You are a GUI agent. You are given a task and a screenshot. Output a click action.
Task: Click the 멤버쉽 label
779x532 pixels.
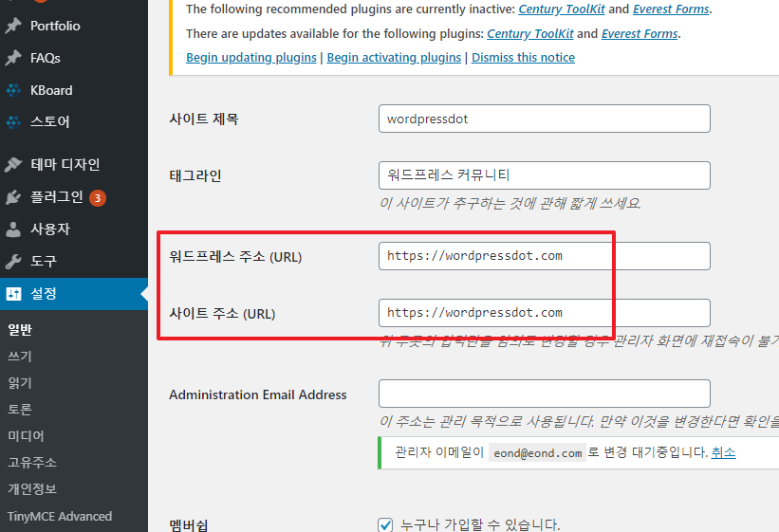tap(188, 525)
